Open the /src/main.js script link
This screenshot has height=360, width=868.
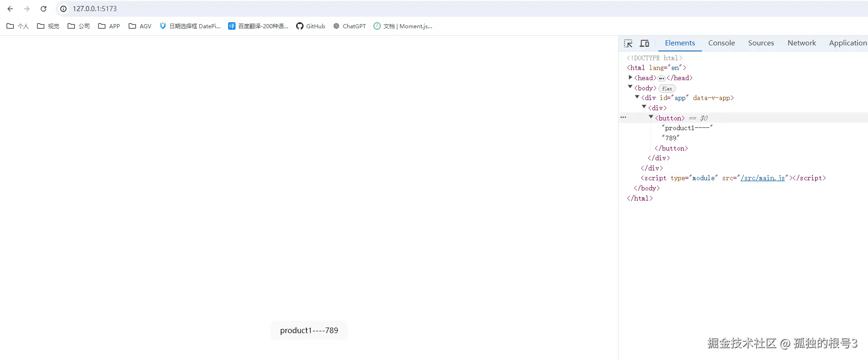click(x=763, y=178)
